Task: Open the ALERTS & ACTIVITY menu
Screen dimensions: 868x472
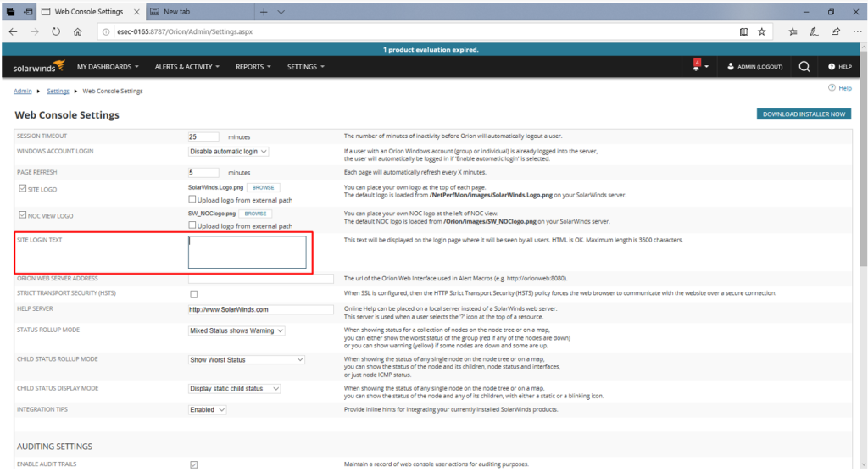Action: [187, 67]
